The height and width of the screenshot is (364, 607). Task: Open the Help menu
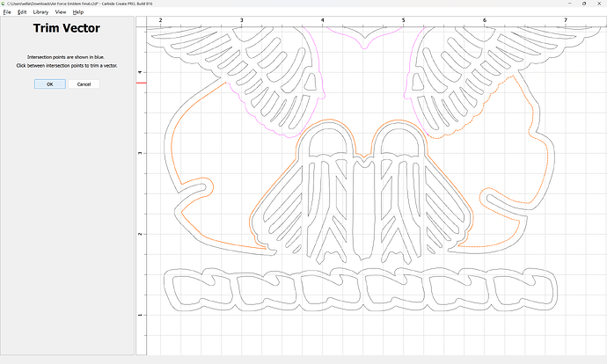(x=77, y=12)
